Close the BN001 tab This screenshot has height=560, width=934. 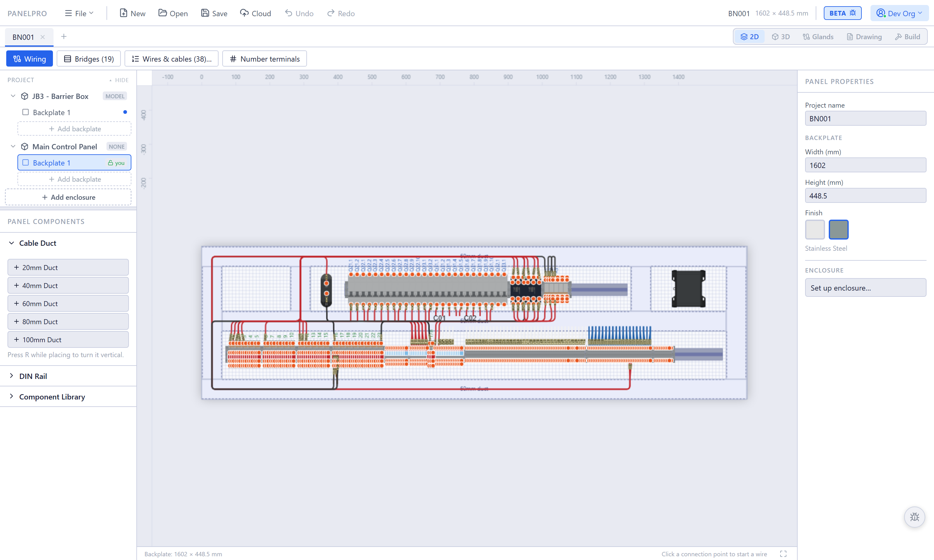[43, 37]
